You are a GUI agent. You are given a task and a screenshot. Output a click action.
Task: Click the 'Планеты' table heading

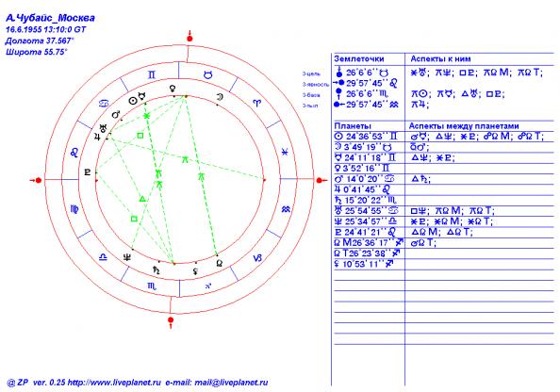353,126
